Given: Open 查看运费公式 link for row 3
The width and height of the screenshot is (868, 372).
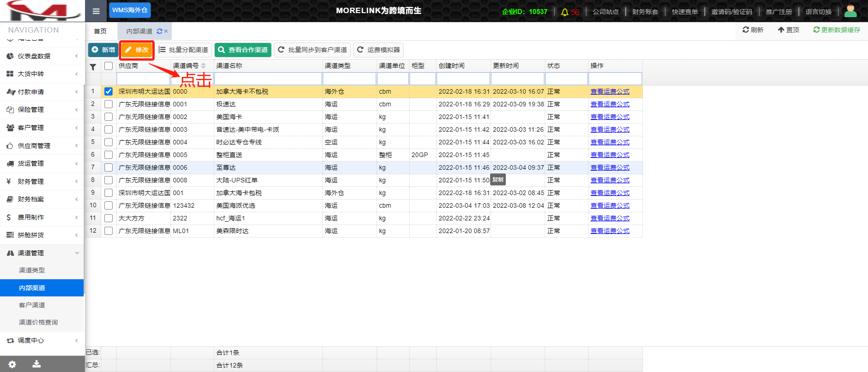Looking at the screenshot, I should pos(610,117).
